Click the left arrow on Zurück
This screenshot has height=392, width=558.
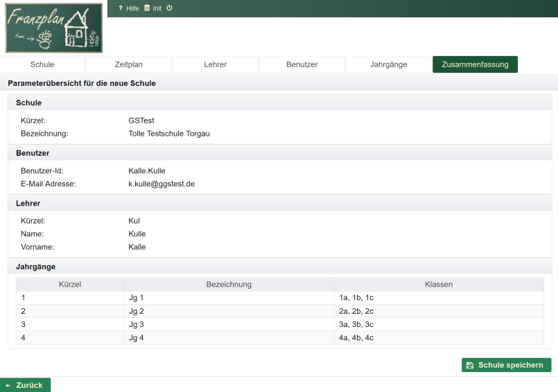(8, 385)
